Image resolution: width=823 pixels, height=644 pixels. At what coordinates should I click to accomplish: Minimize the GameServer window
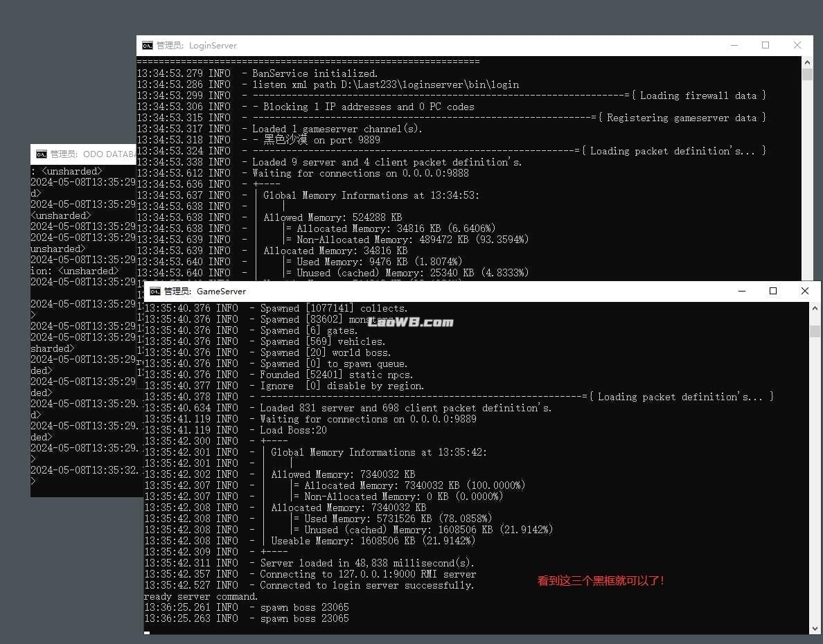point(742,292)
